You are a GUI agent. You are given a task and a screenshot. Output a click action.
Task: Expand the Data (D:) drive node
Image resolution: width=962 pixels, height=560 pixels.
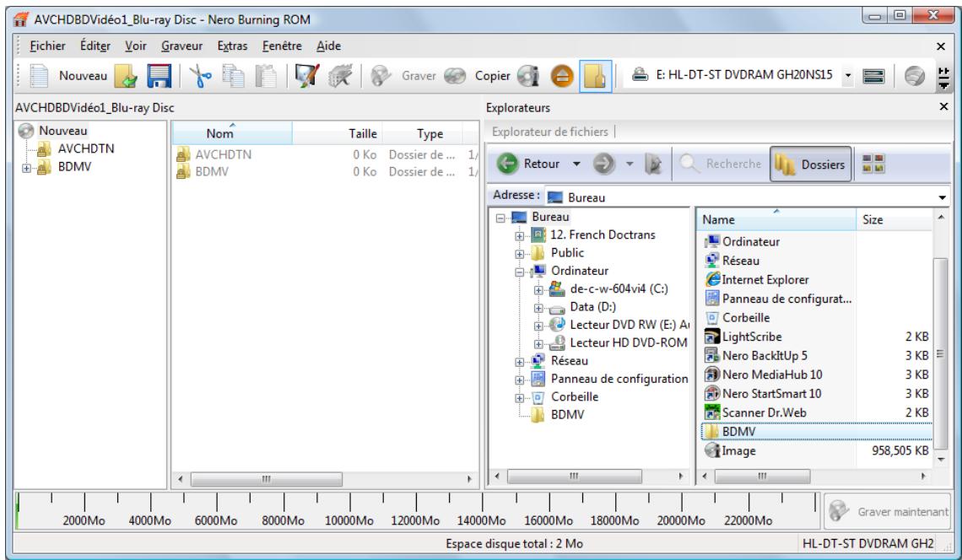click(x=538, y=307)
